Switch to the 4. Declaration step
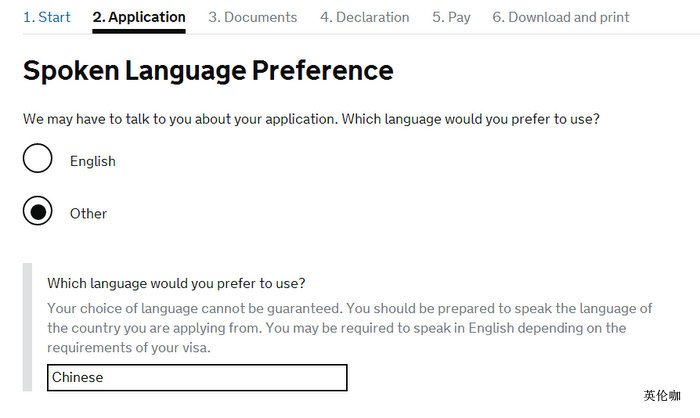The width and height of the screenshot is (700, 418). point(364,17)
